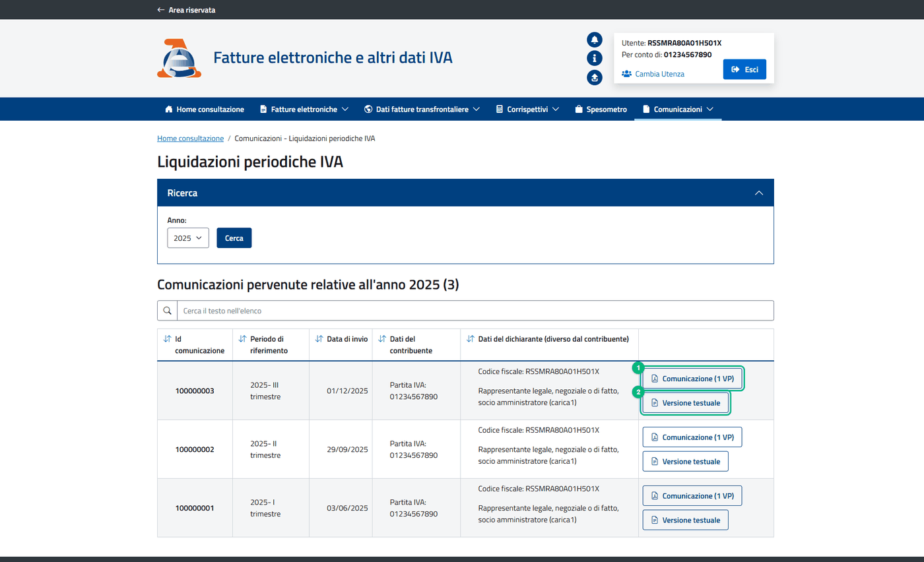Image resolution: width=924 pixels, height=562 pixels.
Task: Click the Agenzia Entrate logo
Action: [179, 58]
